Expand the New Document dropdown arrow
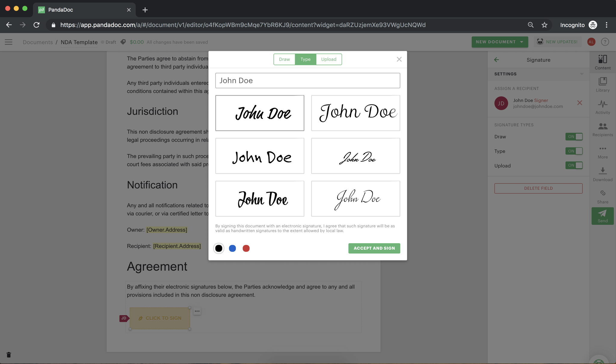616x364 pixels. click(x=522, y=42)
